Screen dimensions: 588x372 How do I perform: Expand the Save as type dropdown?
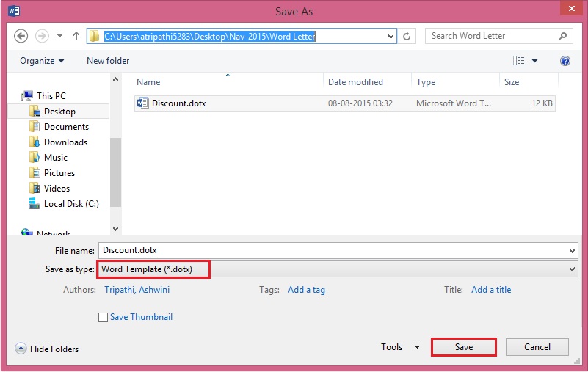pyautogui.click(x=573, y=269)
